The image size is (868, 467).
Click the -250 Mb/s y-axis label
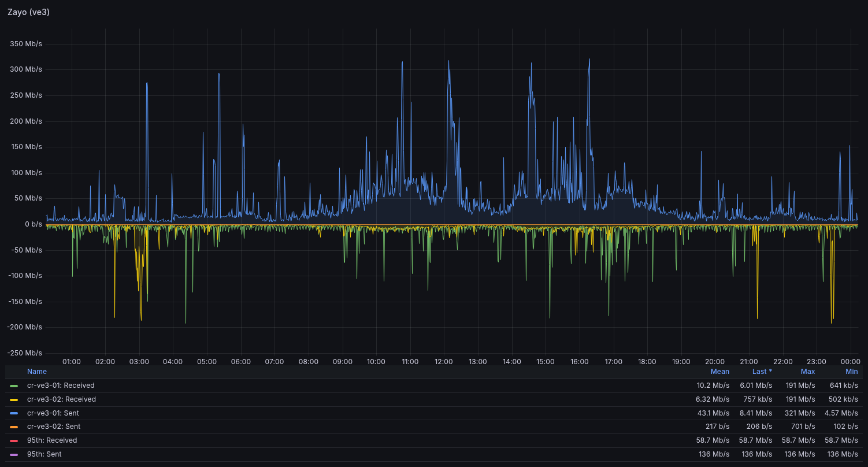click(25, 353)
